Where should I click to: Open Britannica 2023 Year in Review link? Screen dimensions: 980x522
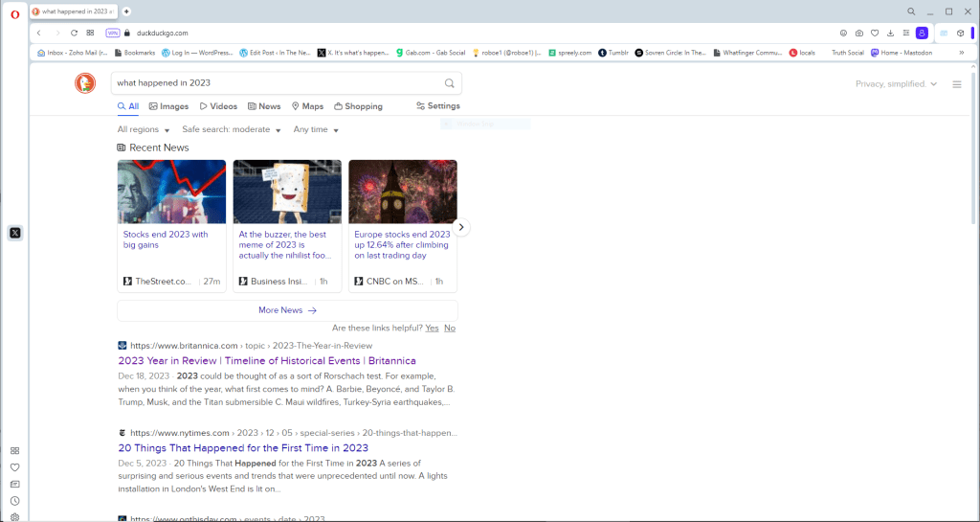click(267, 361)
